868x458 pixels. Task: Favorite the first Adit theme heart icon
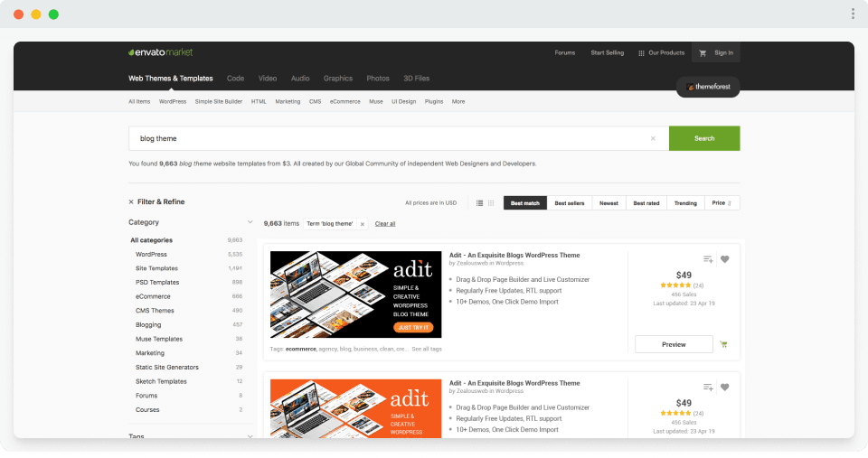click(x=724, y=259)
